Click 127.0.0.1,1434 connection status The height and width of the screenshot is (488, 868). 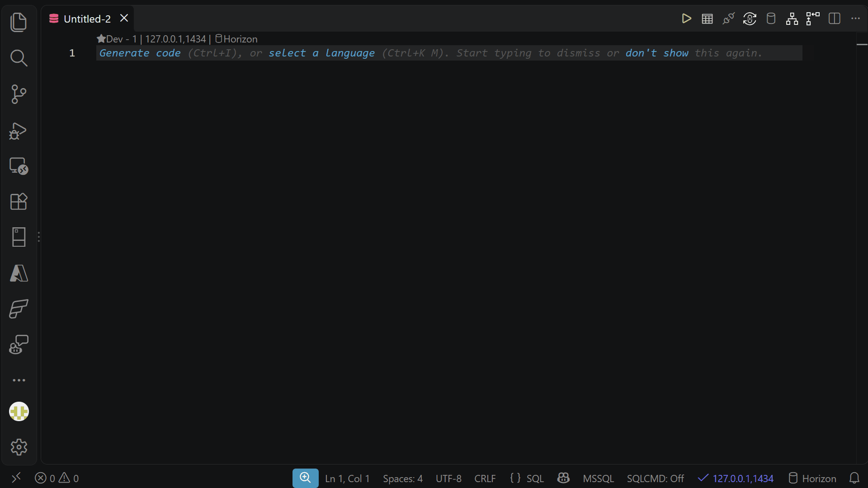pos(736,479)
